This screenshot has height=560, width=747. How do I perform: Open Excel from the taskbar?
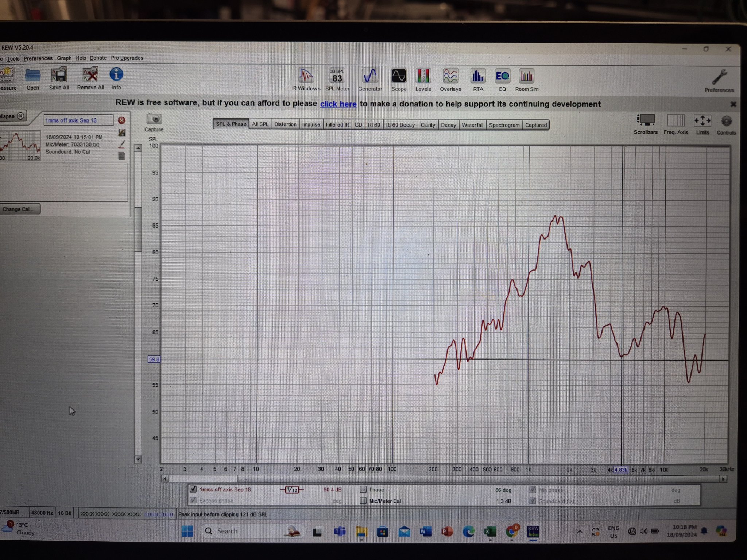pyautogui.click(x=490, y=532)
